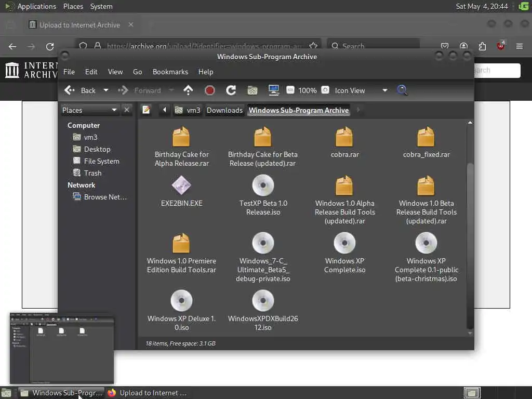This screenshot has height=399, width=532.
Task: Zoom in with the plus icon
Action: 325,90
